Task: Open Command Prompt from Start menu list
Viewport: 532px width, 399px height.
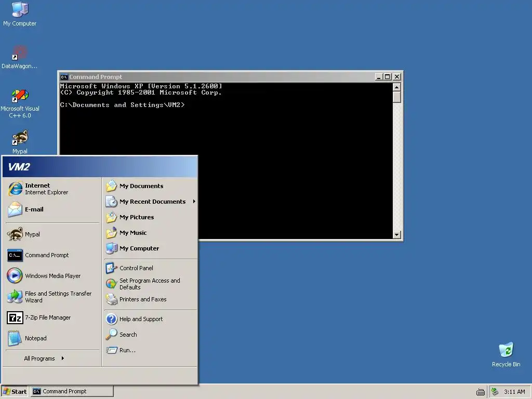Action: pyautogui.click(x=52, y=255)
